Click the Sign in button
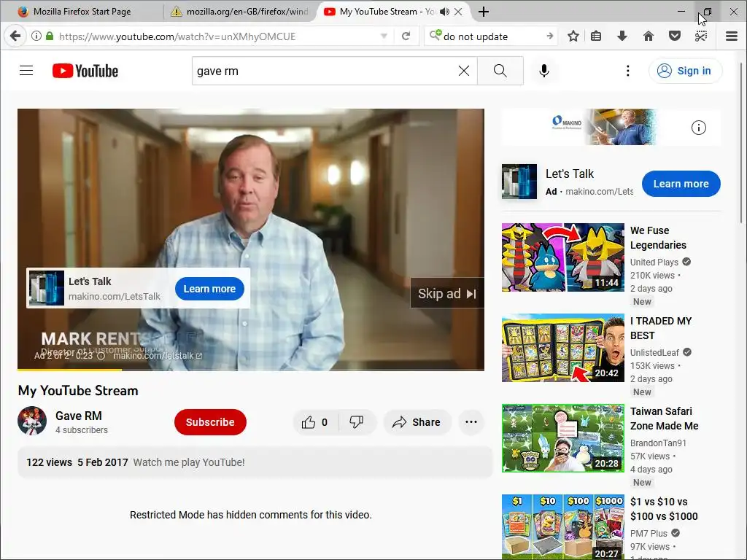This screenshot has height=560, width=747. pos(685,71)
